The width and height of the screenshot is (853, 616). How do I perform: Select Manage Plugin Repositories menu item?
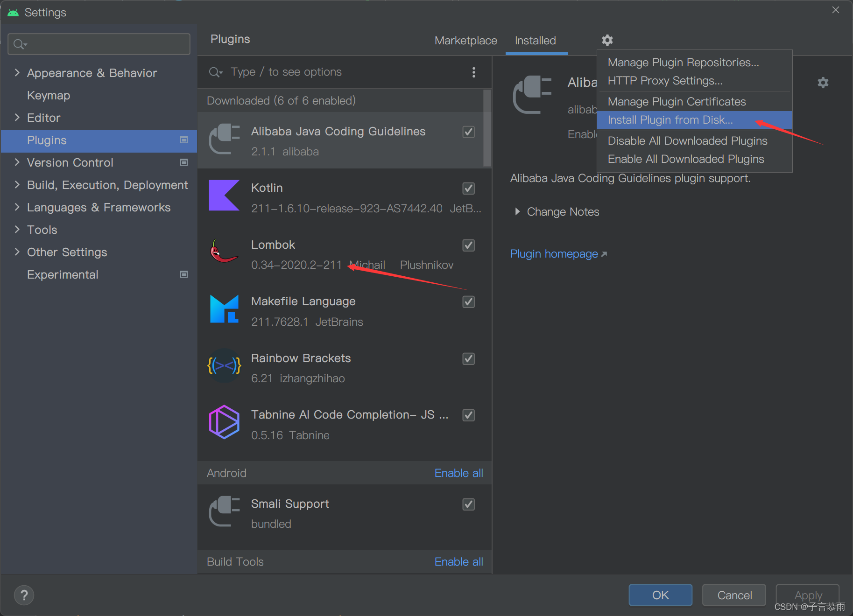coord(694,63)
